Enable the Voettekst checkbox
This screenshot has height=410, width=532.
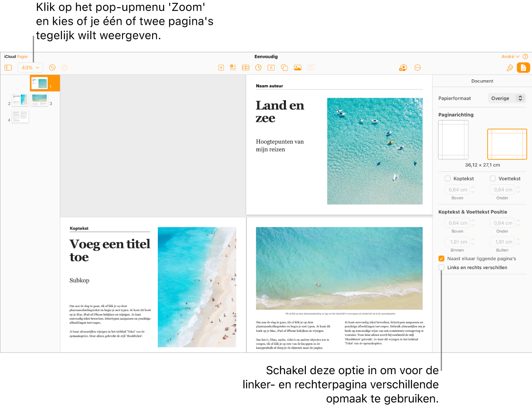(x=493, y=178)
